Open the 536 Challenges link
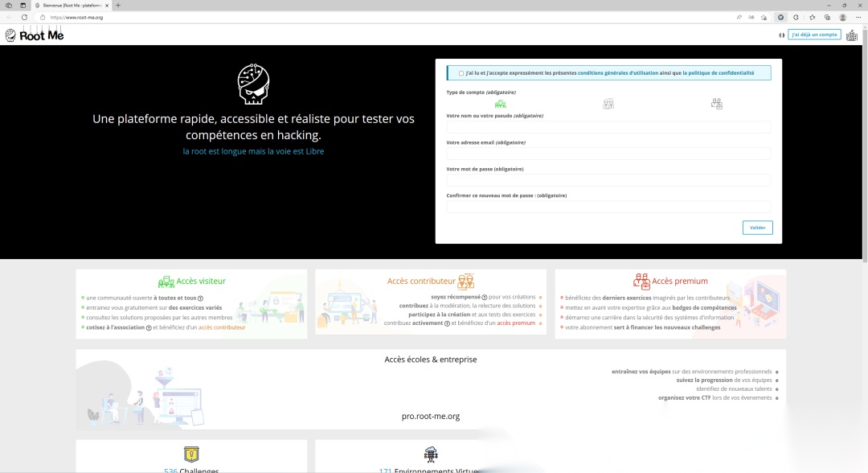Screen dimensions: 868x473 (191, 471)
